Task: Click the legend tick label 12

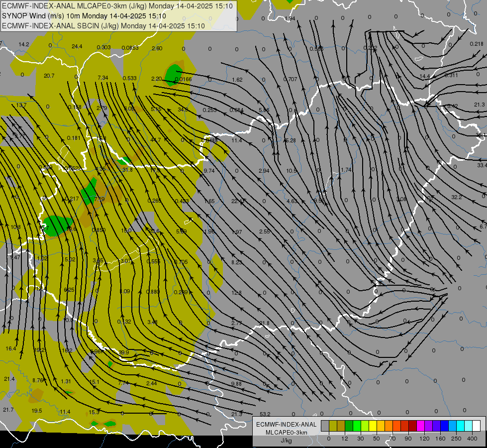Action: (345, 439)
